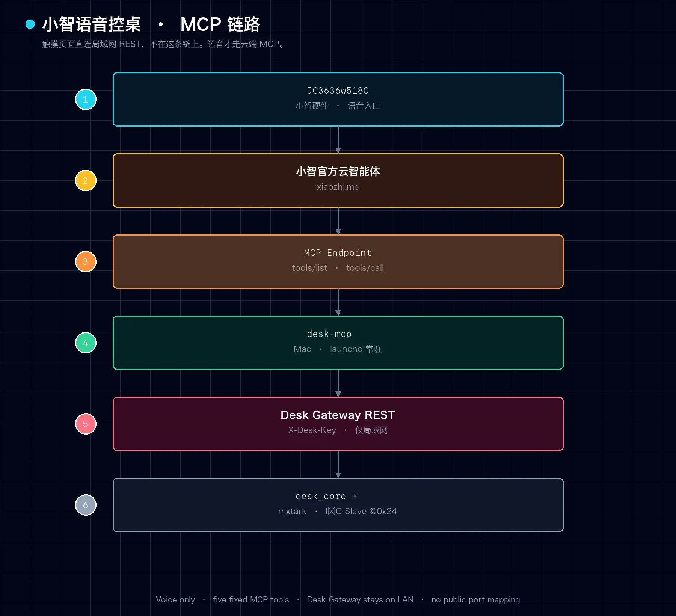
Task: Click the 'launchd 常驻' text
Action: pos(356,349)
